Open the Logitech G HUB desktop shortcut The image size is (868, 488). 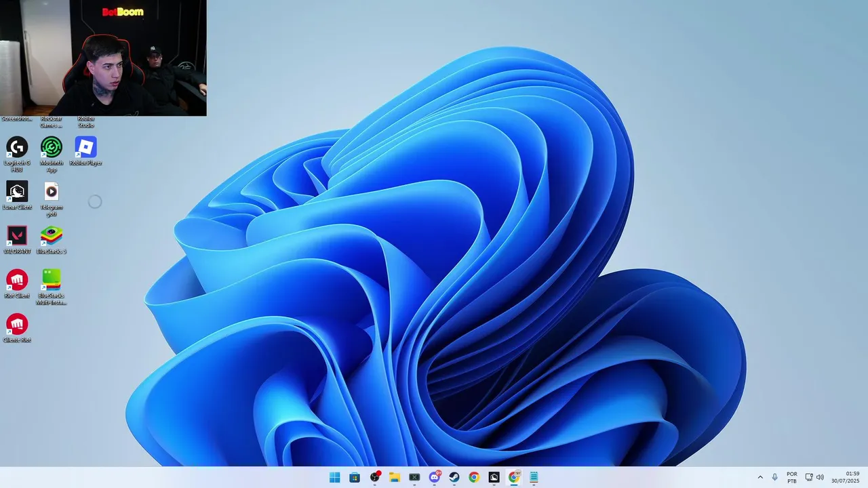[17, 154]
